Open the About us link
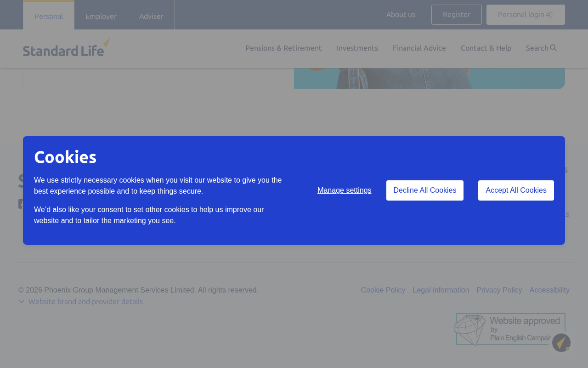The width and height of the screenshot is (588, 368). pos(401,15)
